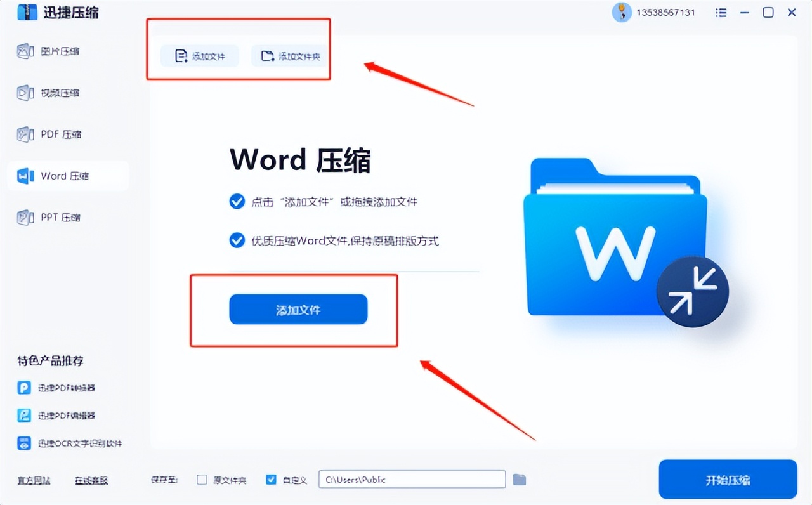This screenshot has height=505, width=812.
Task: Click account number 13538567131
Action: point(665,13)
